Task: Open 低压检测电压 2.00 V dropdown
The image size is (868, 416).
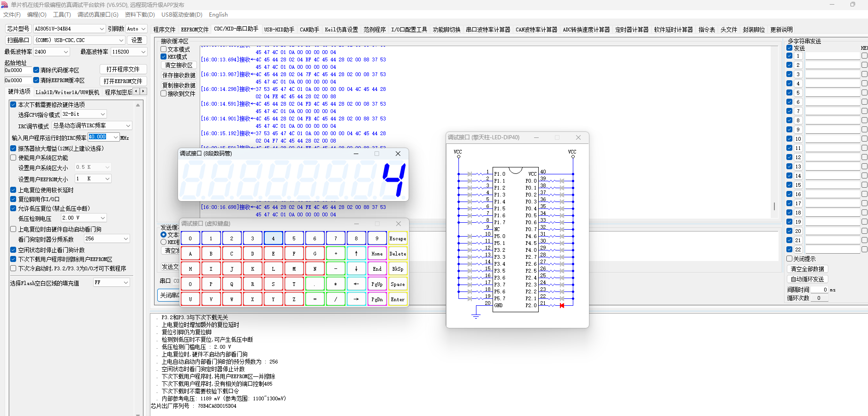Action: point(84,218)
